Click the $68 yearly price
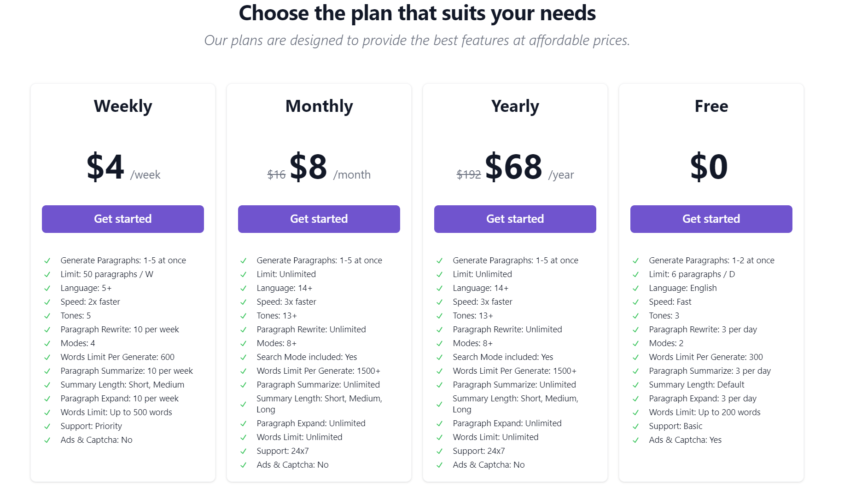Image resolution: width=850 pixels, height=504 pixels. pos(513,167)
